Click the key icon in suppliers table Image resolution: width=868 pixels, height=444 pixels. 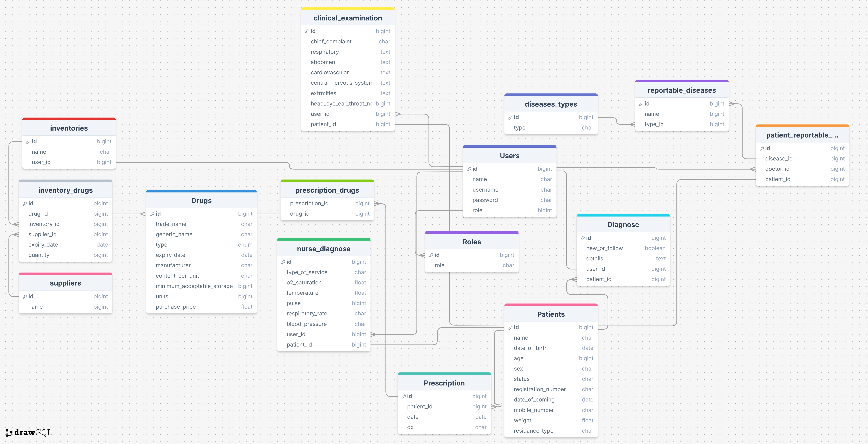(25, 297)
